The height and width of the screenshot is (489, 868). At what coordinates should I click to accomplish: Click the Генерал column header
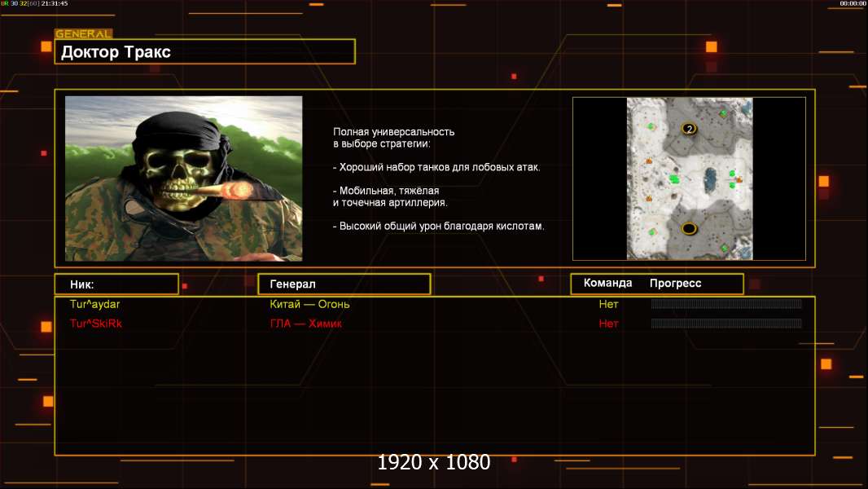pyautogui.click(x=344, y=284)
